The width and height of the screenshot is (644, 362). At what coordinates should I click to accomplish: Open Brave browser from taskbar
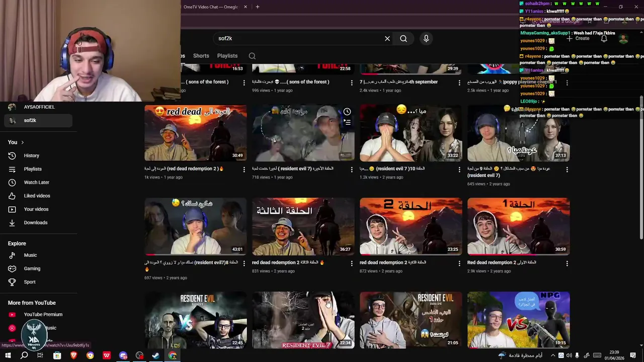pyautogui.click(x=74, y=355)
